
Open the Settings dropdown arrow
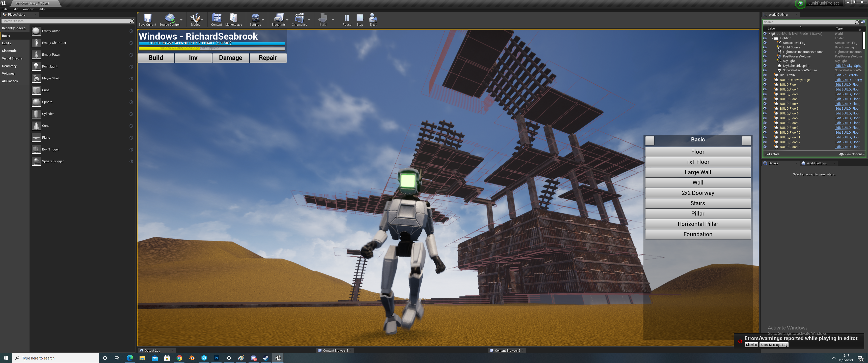pos(263,19)
